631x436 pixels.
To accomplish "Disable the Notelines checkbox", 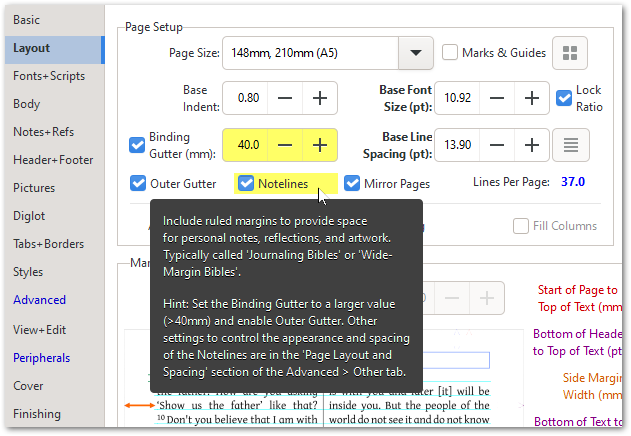I will click(245, 184).
